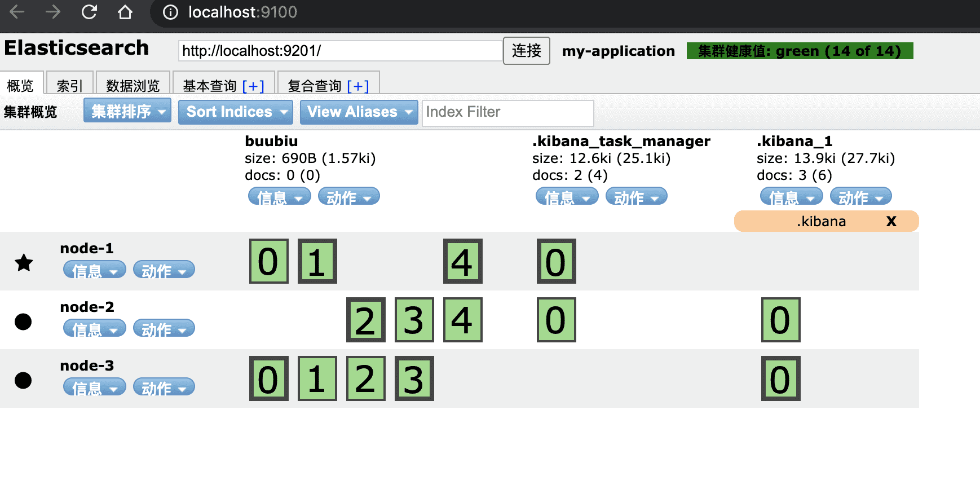The image size is (980, 502).
Task: Click the browser reload icon
Action: (x=89, y=12)
